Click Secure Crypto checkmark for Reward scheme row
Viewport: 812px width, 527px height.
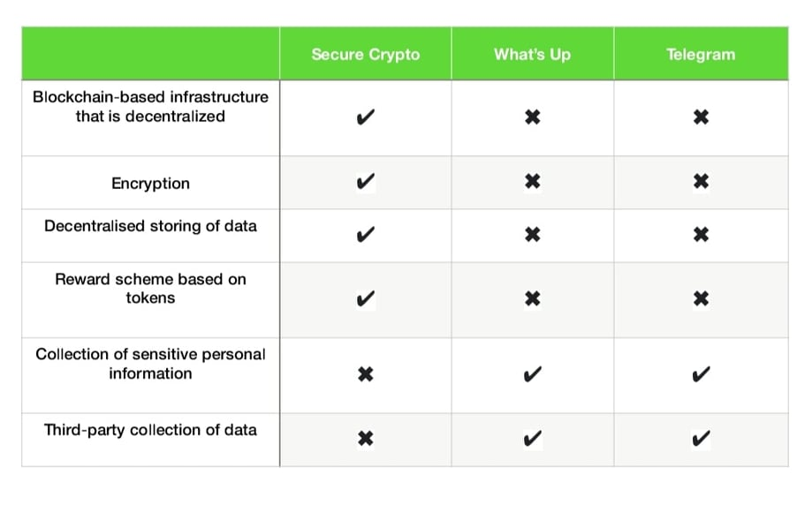[x=365, y=299]
